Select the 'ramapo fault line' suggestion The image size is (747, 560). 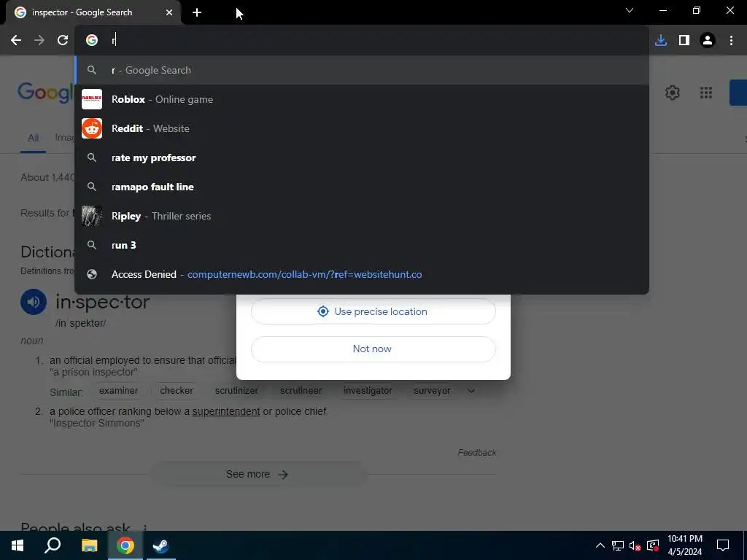tap(362, 187)
